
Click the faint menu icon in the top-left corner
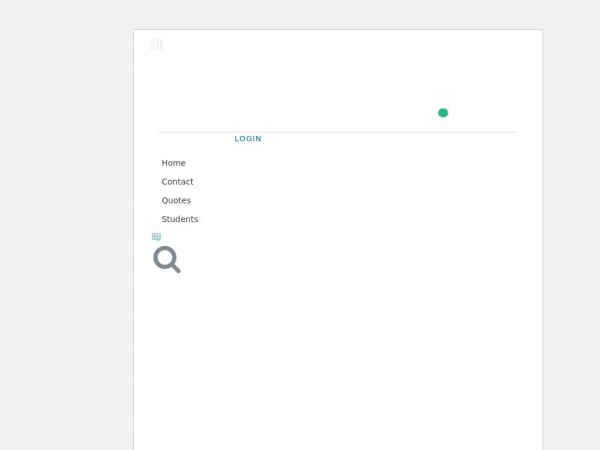click(156, 44)
